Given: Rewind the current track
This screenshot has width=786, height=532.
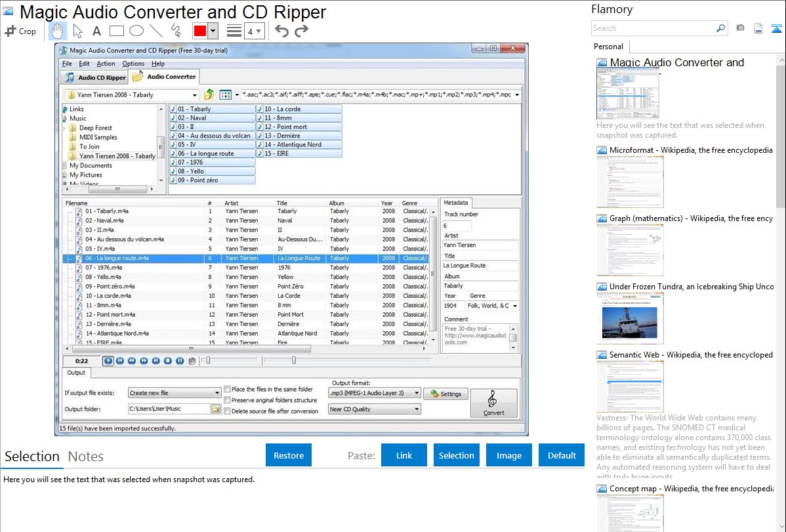Looking at the screenshot, I should [132, 361].
